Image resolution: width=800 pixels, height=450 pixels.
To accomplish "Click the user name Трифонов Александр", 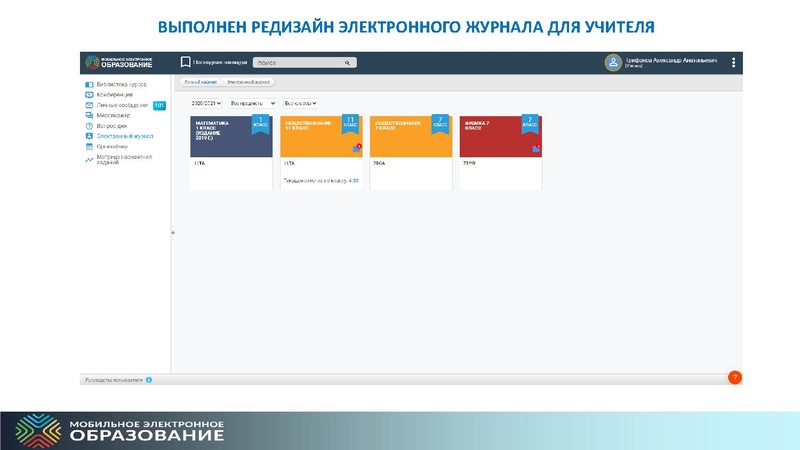I will [671, 60].
